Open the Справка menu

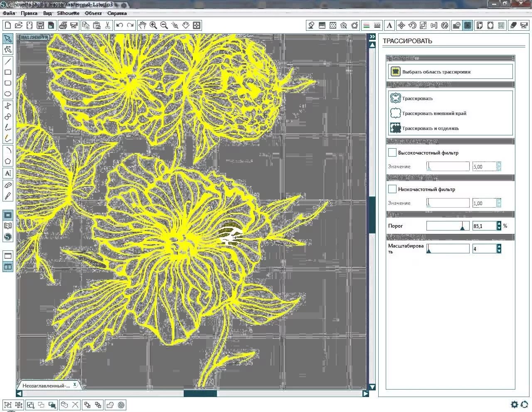(117, 13)
